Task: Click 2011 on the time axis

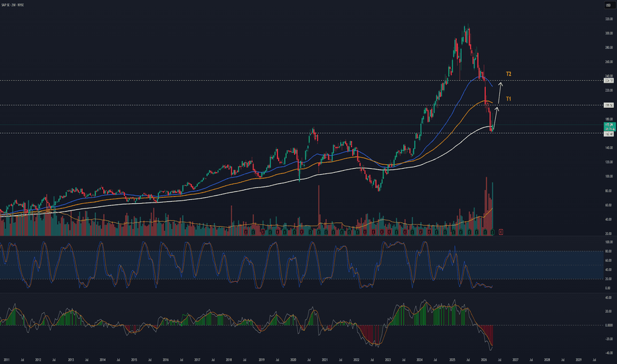Action: (7, 359)
